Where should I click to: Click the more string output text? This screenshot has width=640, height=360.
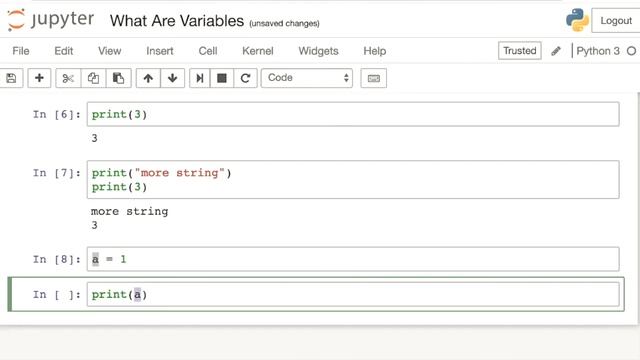(x=129, y=211)
